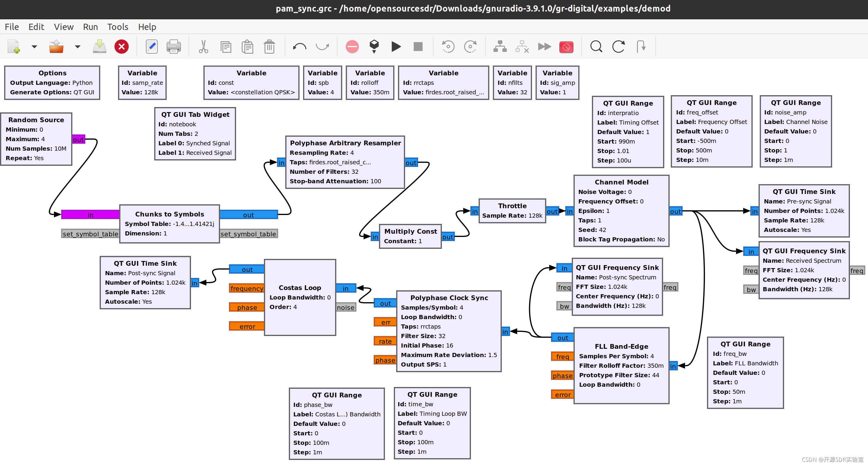The height and width of the screenshot is (465, 868).
Task: Run the flow graph with play button
Action: (396, 47)
